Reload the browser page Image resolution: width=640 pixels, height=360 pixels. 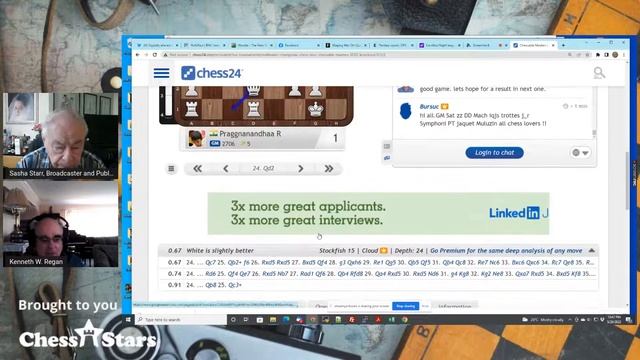(x=155, y=55)
